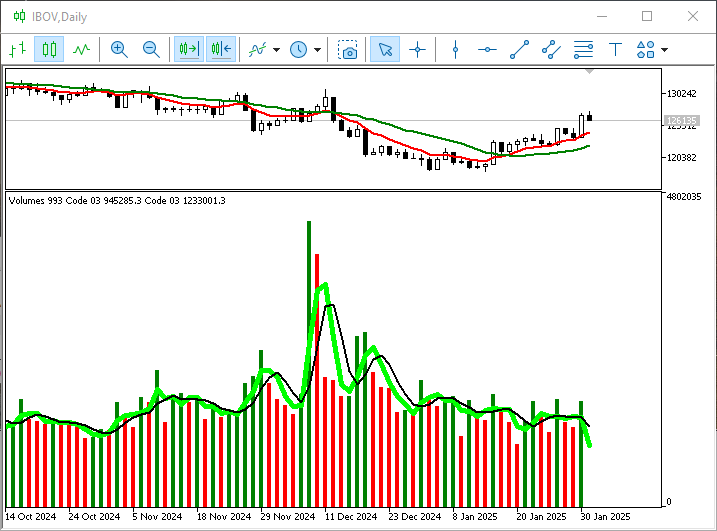717x531 pixels.
Task: Close the IBOV chart window
Action: 692,16
